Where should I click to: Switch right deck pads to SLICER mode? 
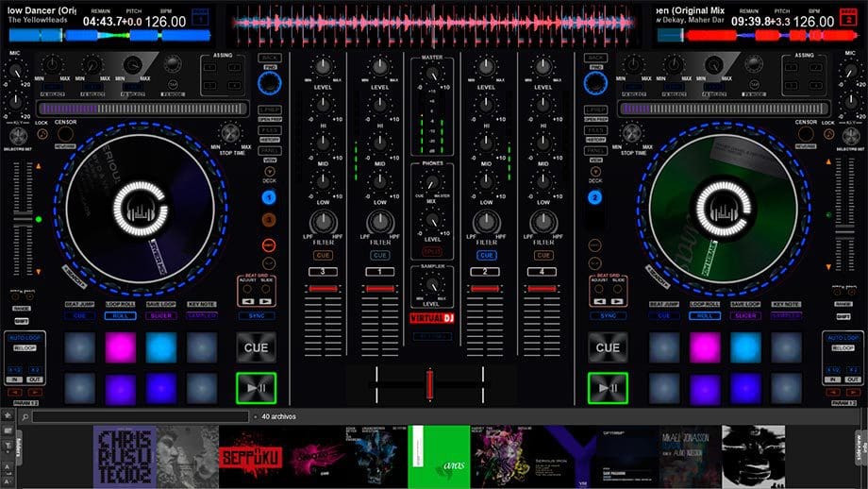(x=745, y=315)
